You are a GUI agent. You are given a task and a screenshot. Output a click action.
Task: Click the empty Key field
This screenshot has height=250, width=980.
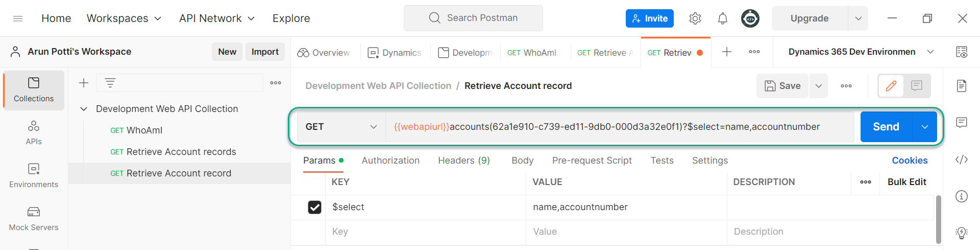(x=425, y=232)
